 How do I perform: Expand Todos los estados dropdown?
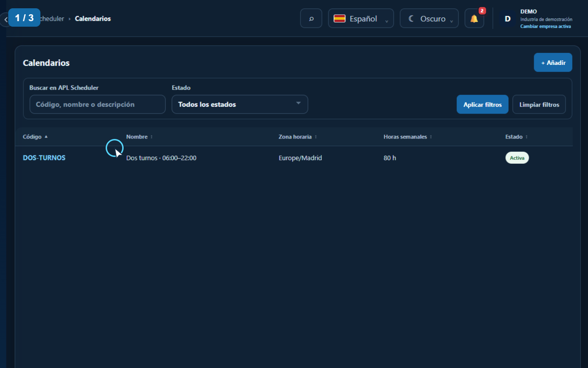(240, 104)
